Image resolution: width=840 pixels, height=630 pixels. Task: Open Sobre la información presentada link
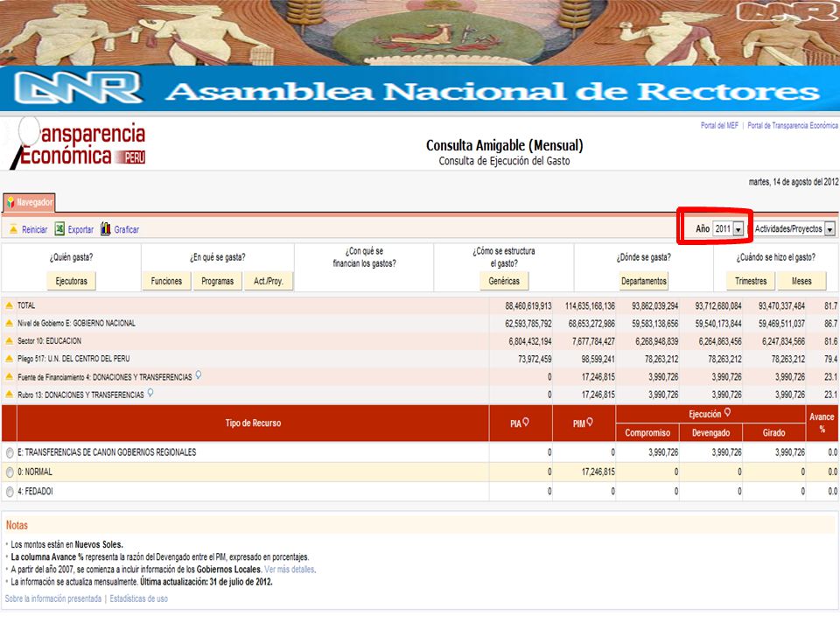(53, 598)
